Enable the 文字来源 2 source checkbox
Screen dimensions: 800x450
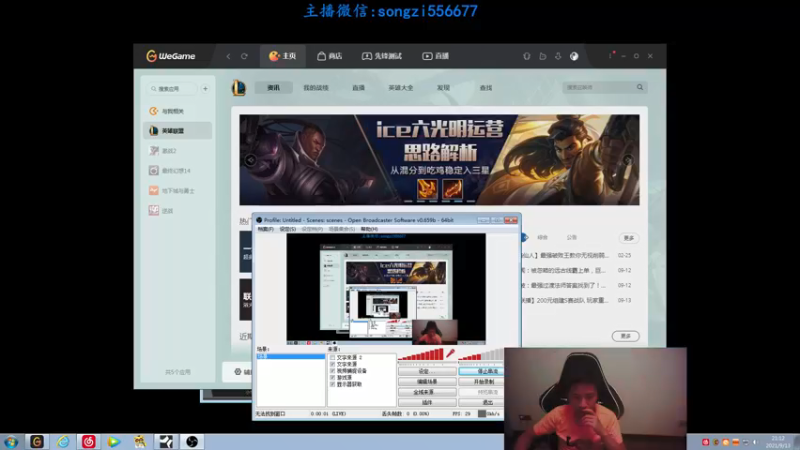click(333, 358)
